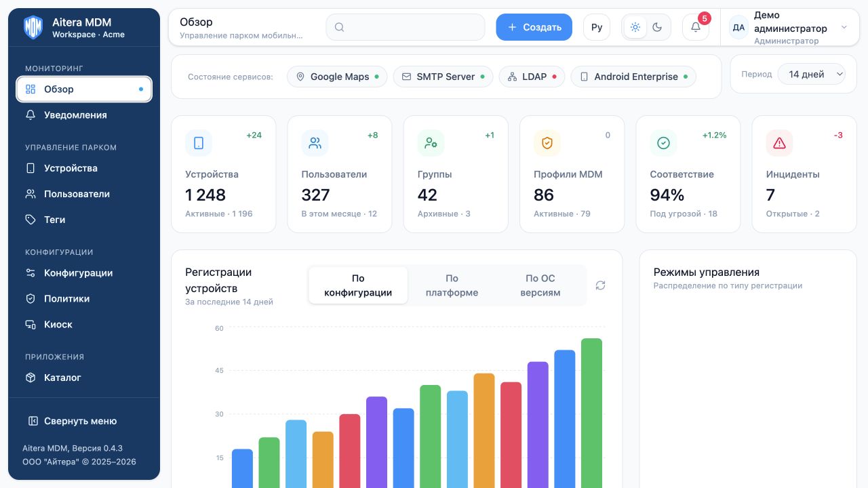Viewport: 868px width, 488px height.
Task: Click the Под угрозой · 18 subtext
Action: pos(684,213)
